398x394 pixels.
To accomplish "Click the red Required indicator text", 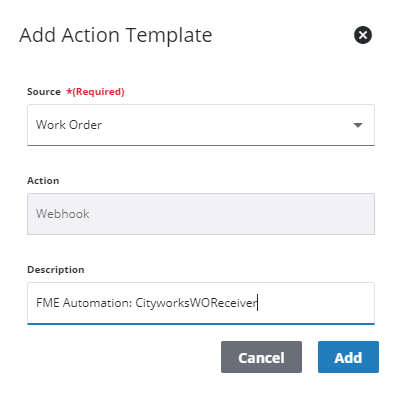I will (x=95, y=92).
